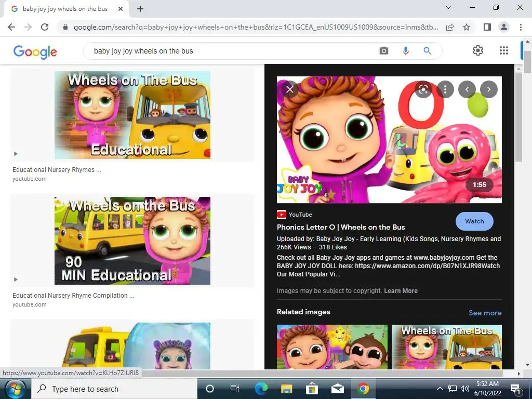The height and width of the screenshot is (399, 532).
Task: Expand the hidden system tray icons
Action: (440, 389)
